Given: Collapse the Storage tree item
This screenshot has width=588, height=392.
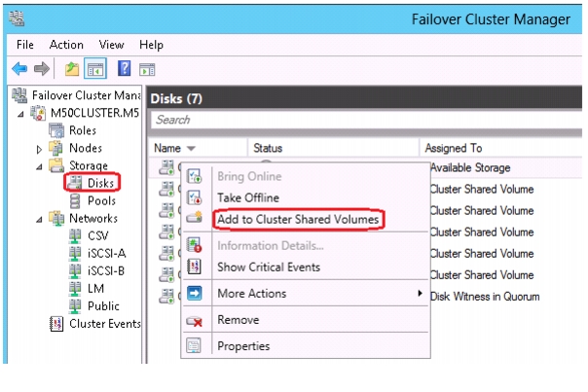Looking at the screenshot, I should point(39,166).
